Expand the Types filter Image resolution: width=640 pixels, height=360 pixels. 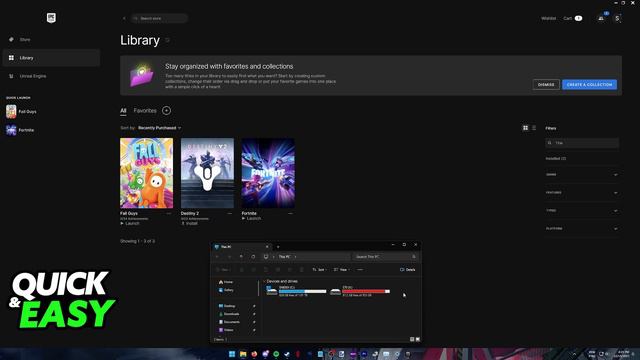pyautogui.click(x=582, y=211)
